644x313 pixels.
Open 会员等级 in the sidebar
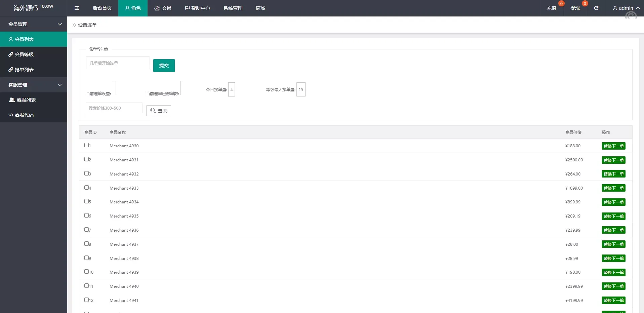coord(24,54)
